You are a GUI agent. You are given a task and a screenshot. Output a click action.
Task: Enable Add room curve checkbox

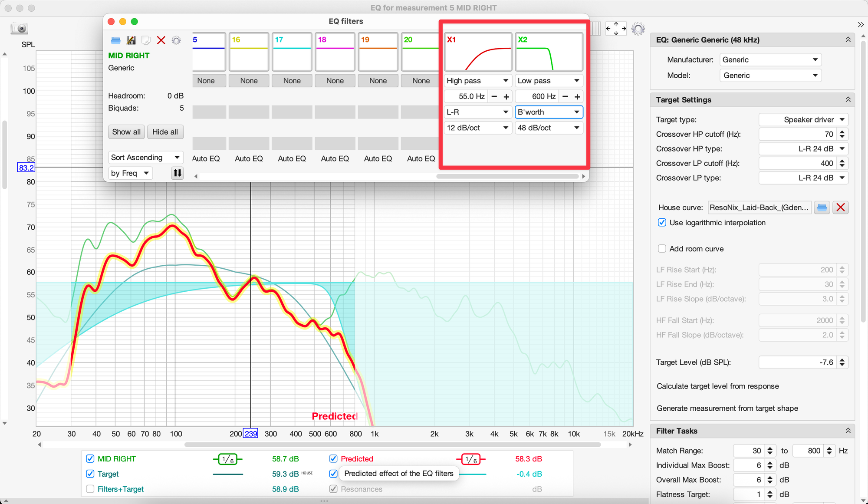tap(662, 249)
